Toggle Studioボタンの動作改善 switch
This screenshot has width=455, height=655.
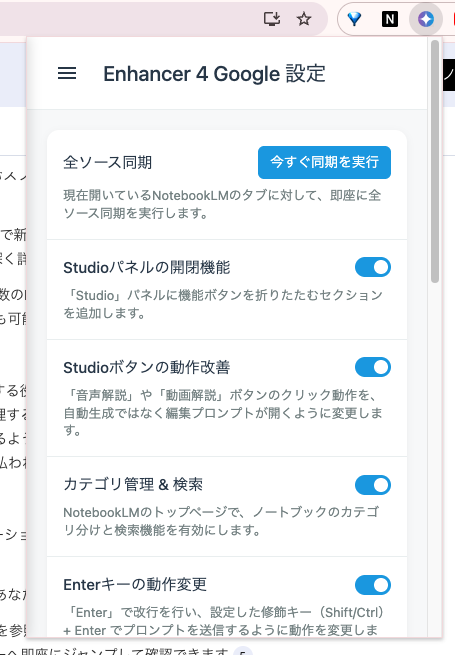point(373,367)
